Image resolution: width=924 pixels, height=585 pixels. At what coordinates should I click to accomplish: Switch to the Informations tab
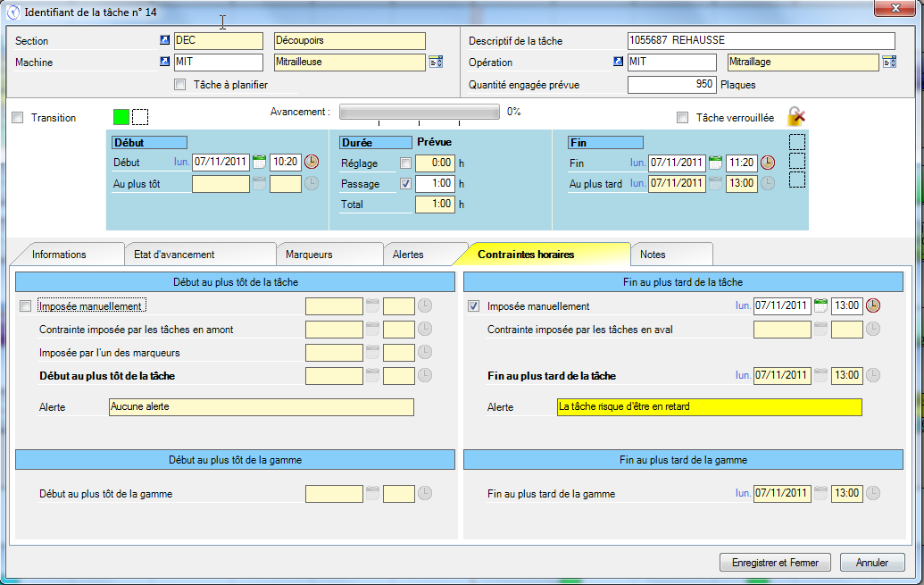pos(59,255)
